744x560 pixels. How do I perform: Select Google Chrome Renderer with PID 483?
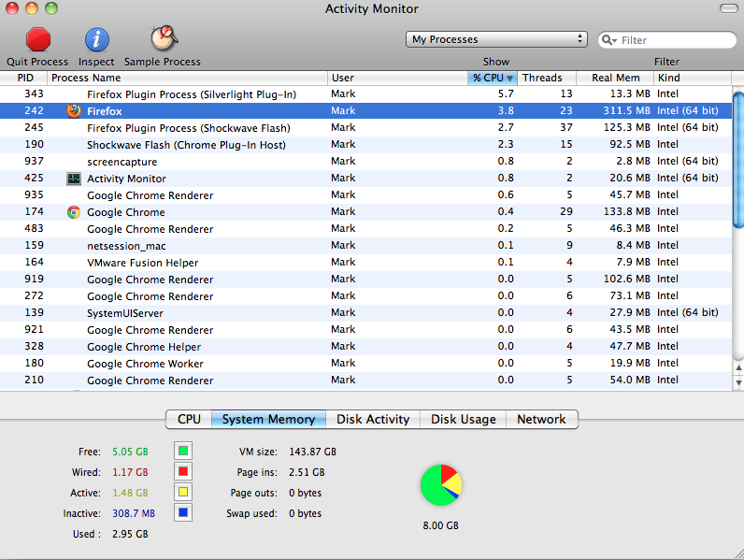(365, 229)
